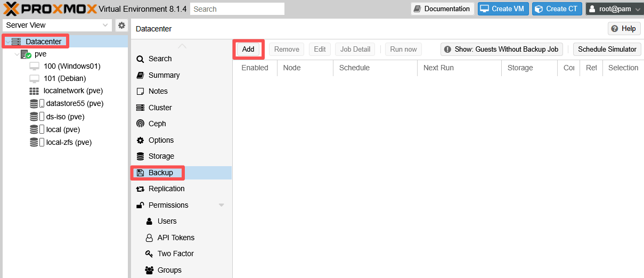Click the storage icon for ds-iso (pve)
The height and width of the screenshot is (278, 644).
tap(37, 117)
